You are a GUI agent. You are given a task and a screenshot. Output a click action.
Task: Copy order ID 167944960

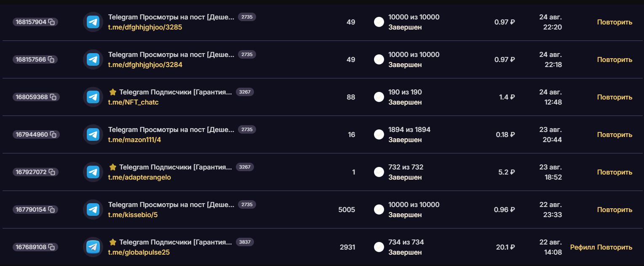(53, 134)
